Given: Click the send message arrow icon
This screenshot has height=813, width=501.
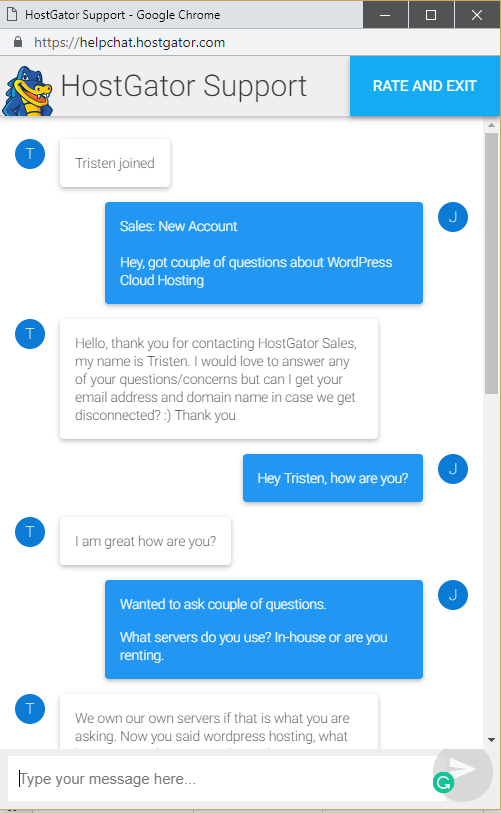Looking at the screenshot, I should [462, 767].
